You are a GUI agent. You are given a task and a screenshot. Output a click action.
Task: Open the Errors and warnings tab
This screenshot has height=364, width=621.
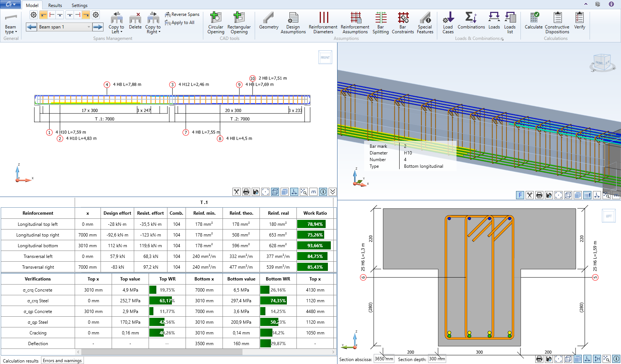coord(62,361)
